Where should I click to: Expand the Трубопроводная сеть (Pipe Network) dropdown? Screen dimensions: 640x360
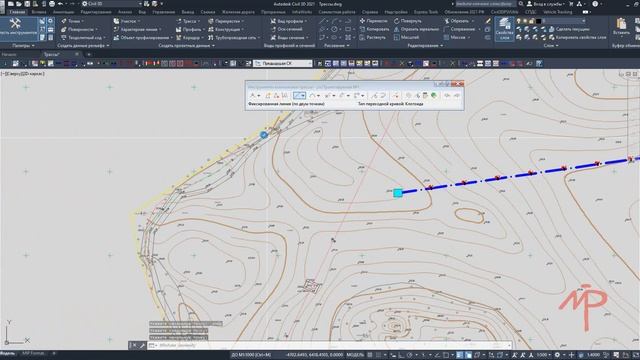259,38
